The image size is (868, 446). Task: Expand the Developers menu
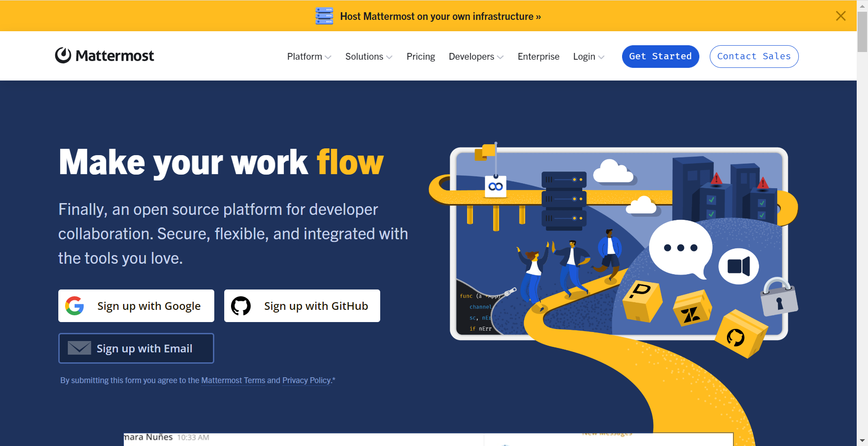pos(476,57)
